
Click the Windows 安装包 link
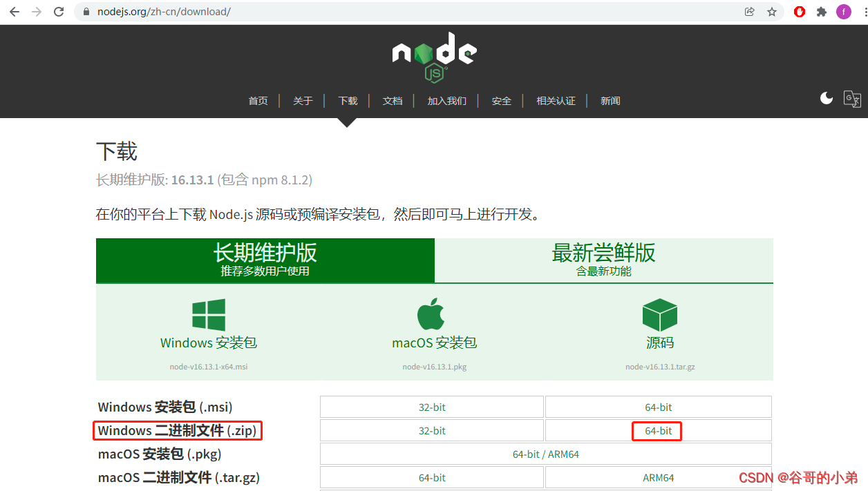pos(209,343)
